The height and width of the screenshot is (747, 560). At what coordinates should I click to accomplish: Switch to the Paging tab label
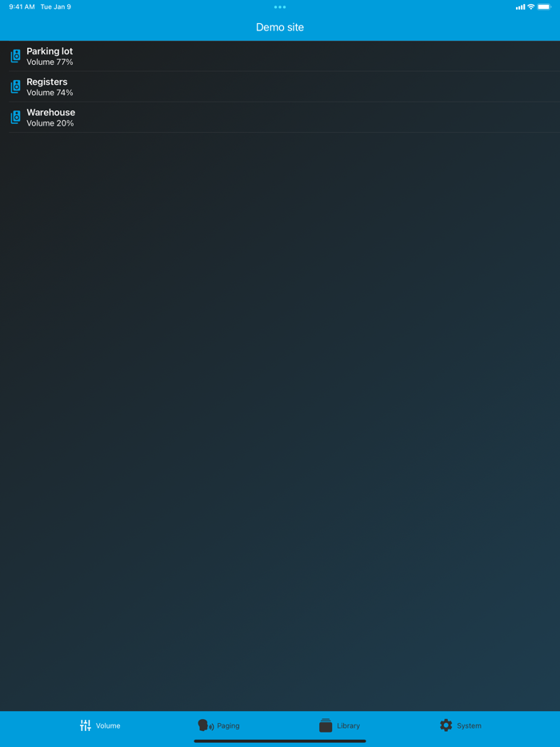[228, 726]
